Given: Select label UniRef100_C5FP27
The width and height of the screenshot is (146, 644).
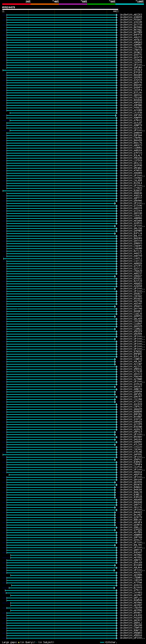Looking at the screenshot, I should tap(131, 407).
